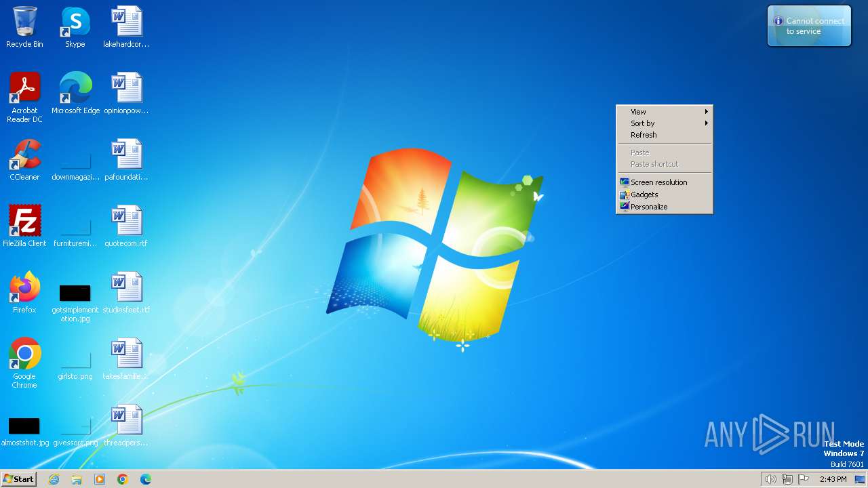Open the Recycle Bin desktop icon
This screenshot has width=868, height=488.
point(24,27)
